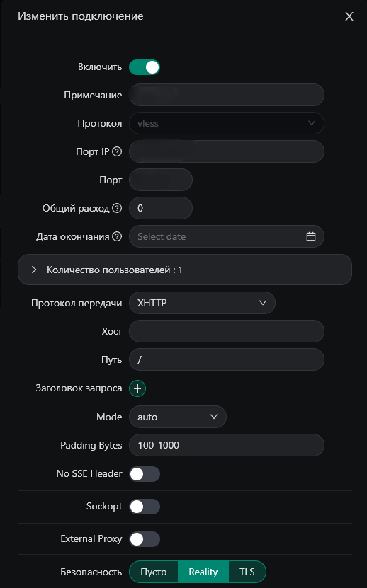Viewport: 367px width, 588px height.
Task: Add a request header with plus icon
Action: tap(137, 388)
